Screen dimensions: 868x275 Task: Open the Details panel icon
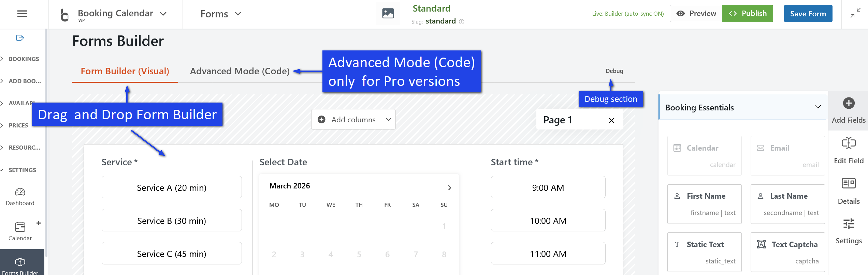click(x=849, y=183)
